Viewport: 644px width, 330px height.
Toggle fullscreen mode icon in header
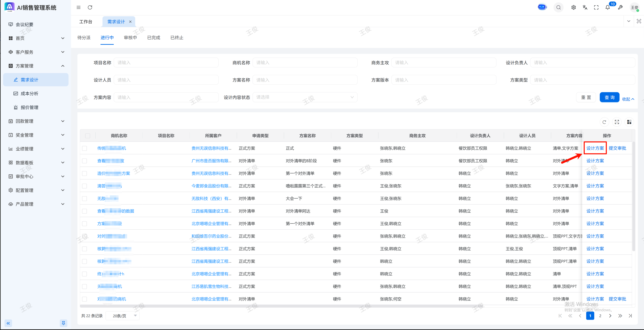pyautogui.click(x=596, y=8)
